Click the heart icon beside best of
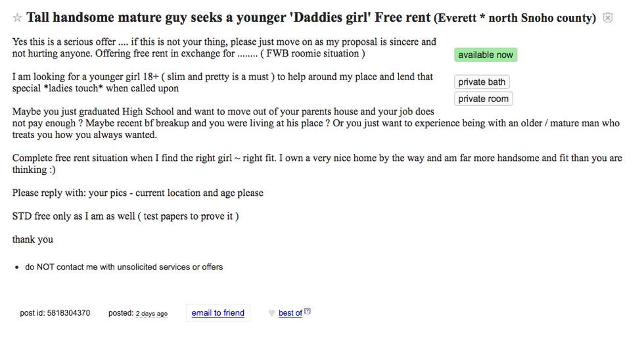Viewport: 644px width, 340px height. 271,313
